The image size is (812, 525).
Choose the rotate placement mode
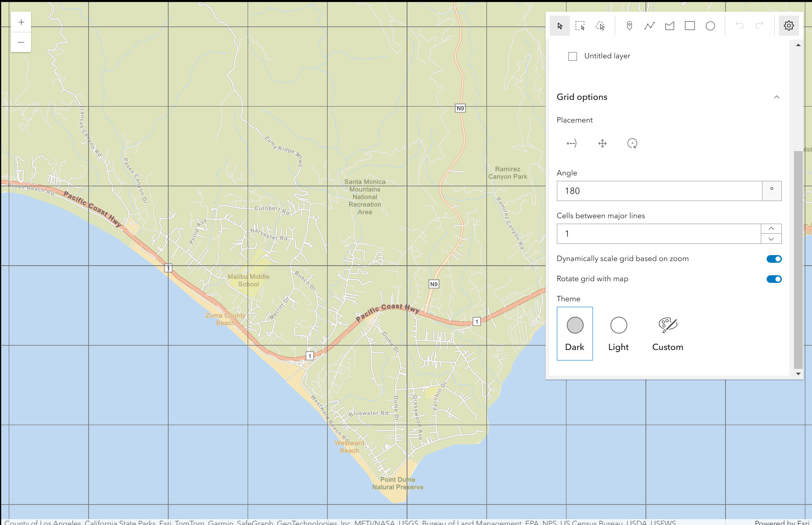click(632, 143)
